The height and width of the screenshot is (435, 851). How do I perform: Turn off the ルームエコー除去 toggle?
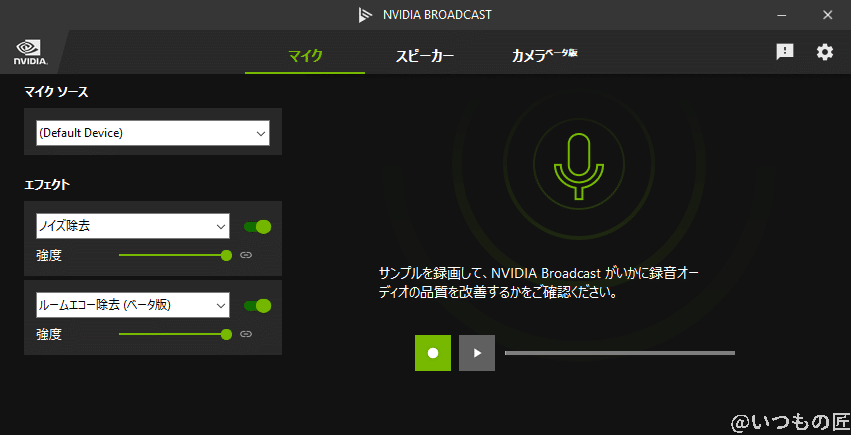coord(257,305)
